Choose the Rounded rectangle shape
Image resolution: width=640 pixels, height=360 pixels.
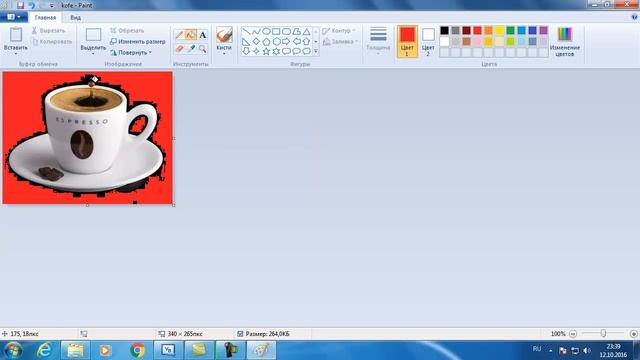tap(286, 31)
